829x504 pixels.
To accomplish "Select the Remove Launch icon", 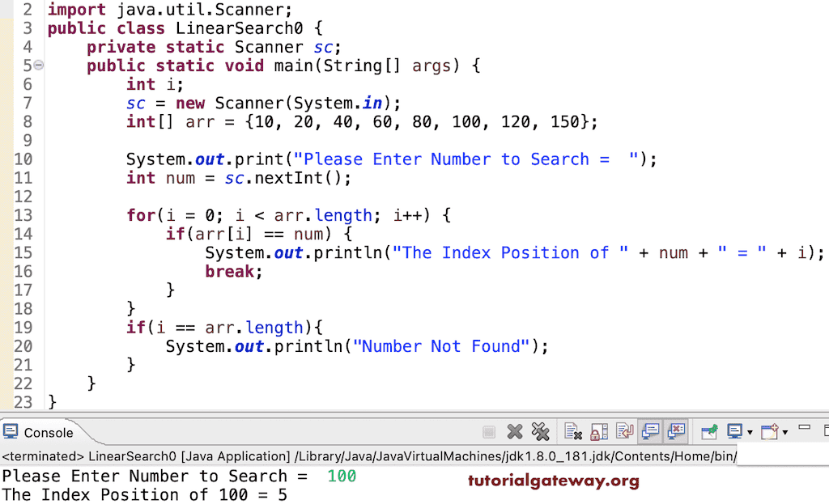I will click(515, 431).
